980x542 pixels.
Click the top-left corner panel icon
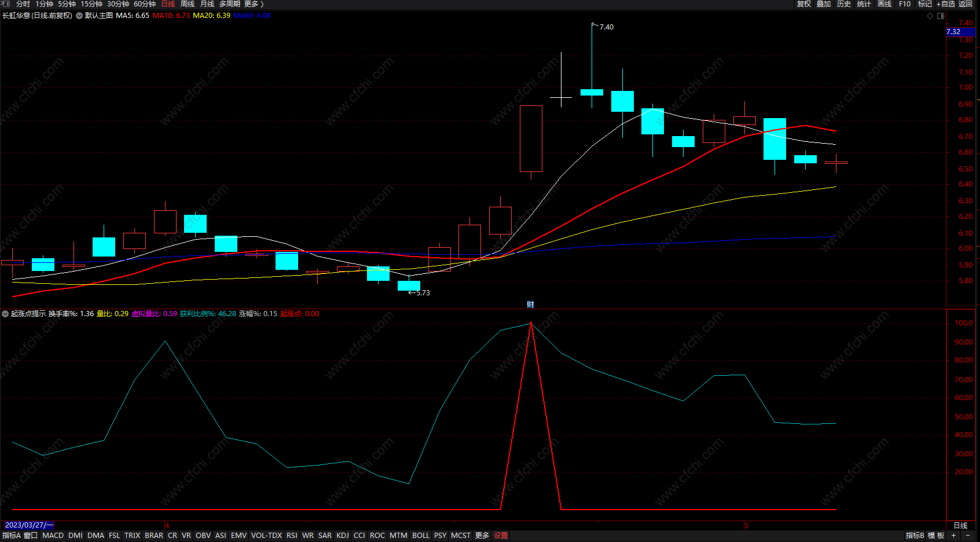(6, 4)
